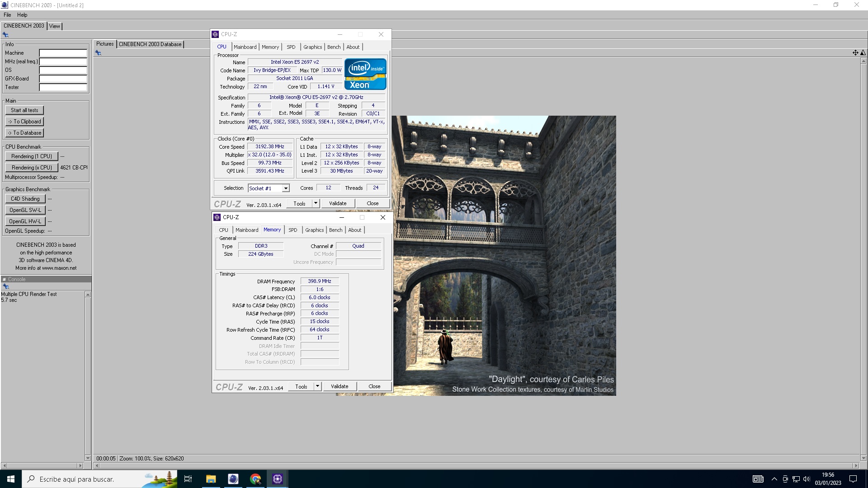Viewport: 868px width, 488px height.
Task: Click the Machine input field
Action: [63, 53]
